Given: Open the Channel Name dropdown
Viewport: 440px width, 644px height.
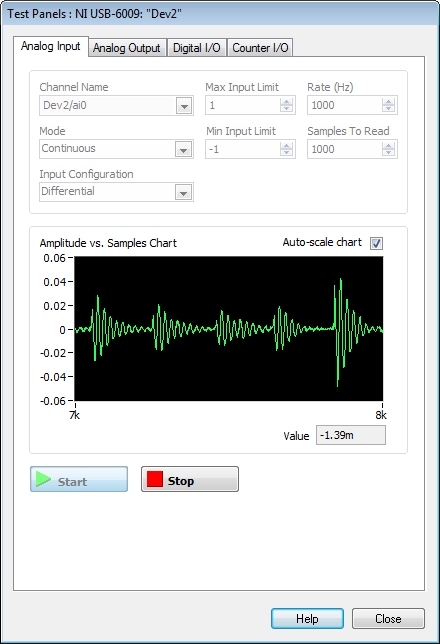Looking at the screenshot, I should pos(184,106).
